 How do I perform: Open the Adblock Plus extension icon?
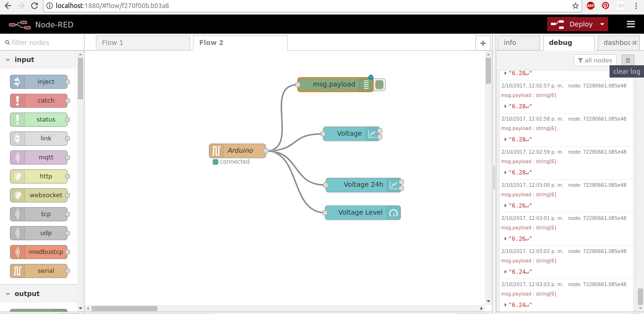tap(590, 6)
